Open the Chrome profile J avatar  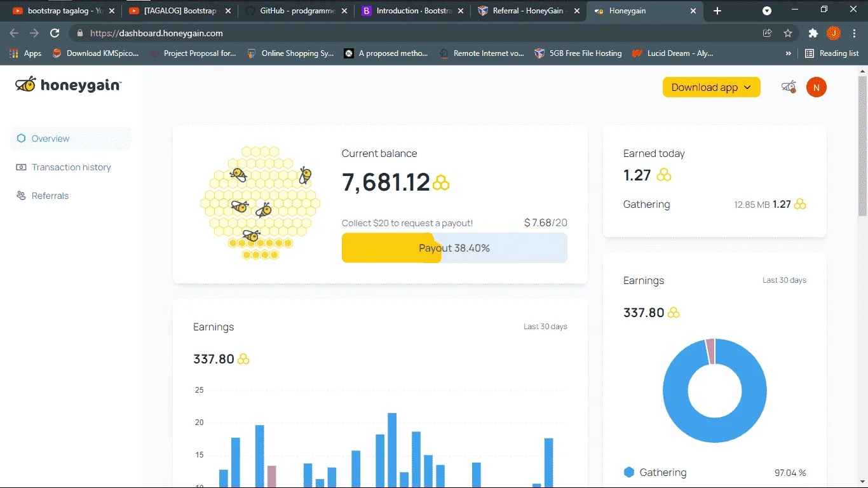coord(834,33)
